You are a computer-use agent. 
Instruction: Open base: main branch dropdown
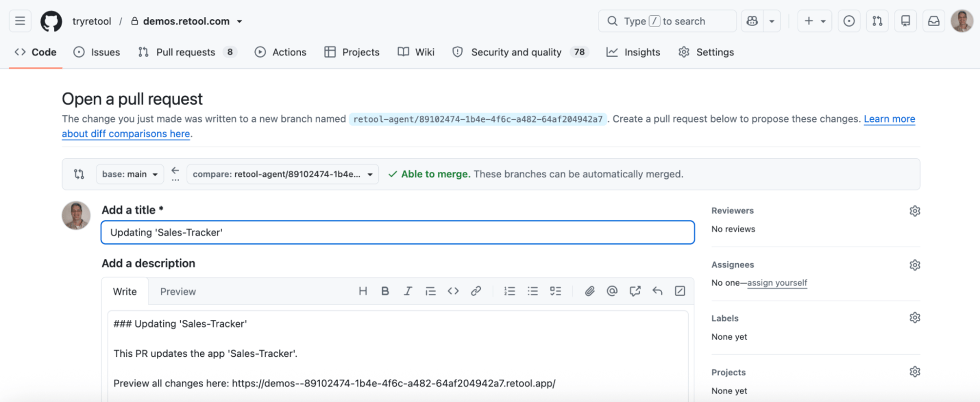(x=130, y=174)
